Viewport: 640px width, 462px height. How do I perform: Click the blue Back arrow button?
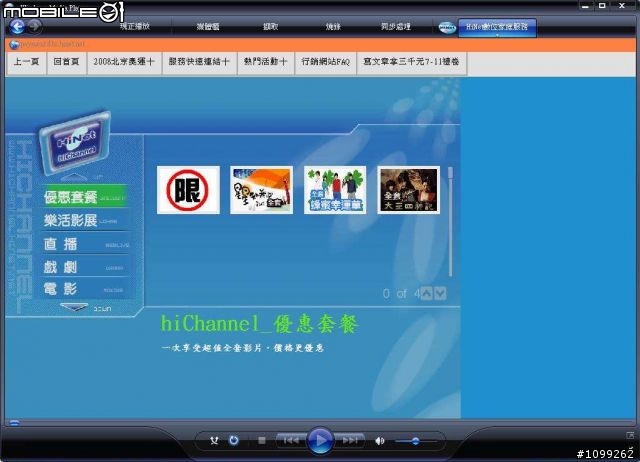pyautogui.click(x=18, y=27)
